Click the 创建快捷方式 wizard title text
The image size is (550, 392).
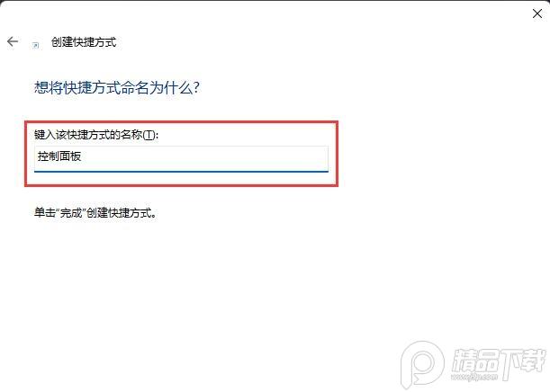point(84,42)
